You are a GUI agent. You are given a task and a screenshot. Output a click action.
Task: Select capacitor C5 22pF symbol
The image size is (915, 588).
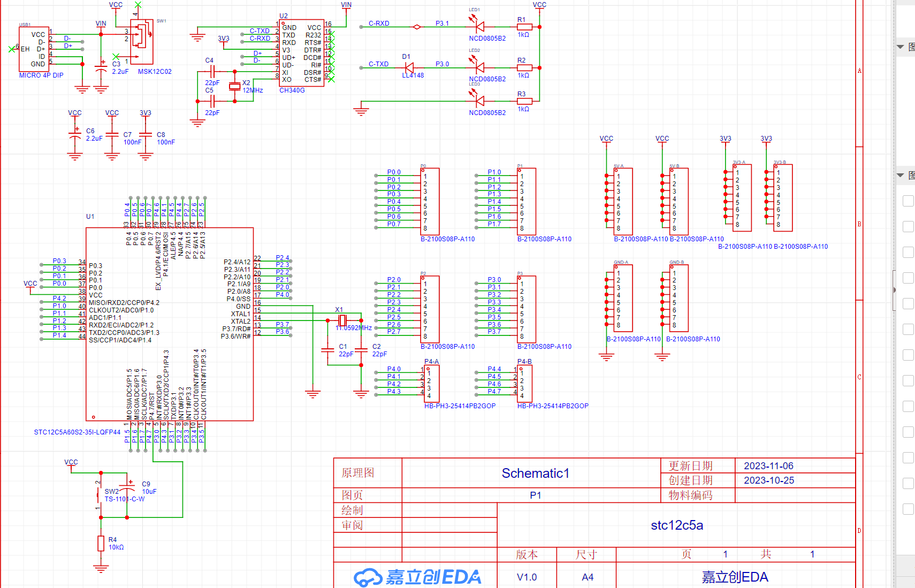pos(212,101)
